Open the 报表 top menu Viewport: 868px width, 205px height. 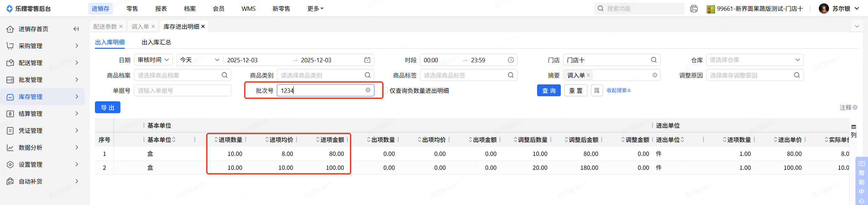(x=161, y=9)
